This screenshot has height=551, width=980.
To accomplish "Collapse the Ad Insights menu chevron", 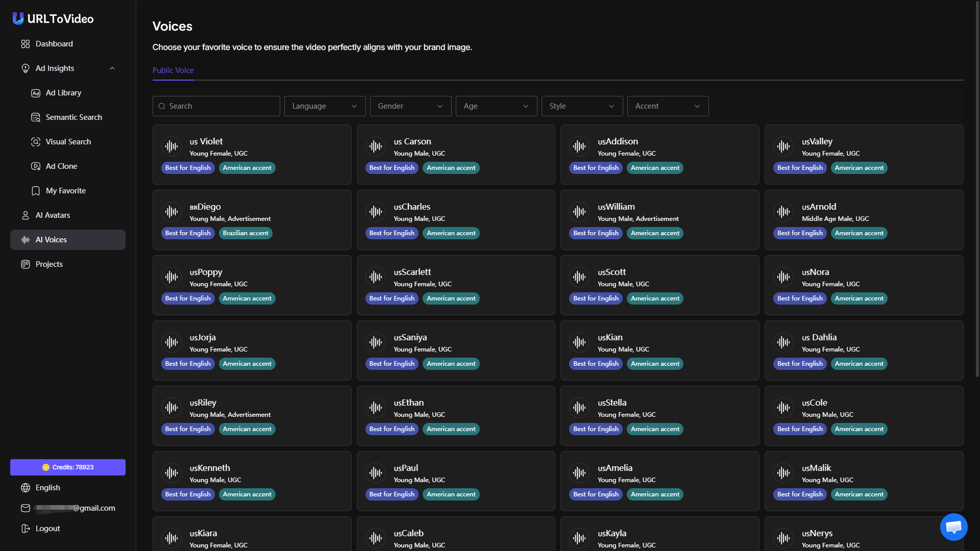I will (x=112, y=68).
